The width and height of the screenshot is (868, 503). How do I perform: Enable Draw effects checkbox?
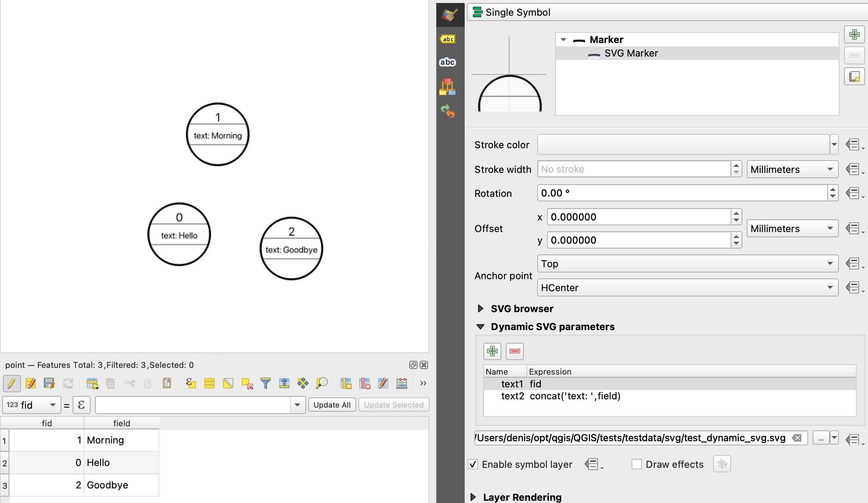(x=636, y=464)
